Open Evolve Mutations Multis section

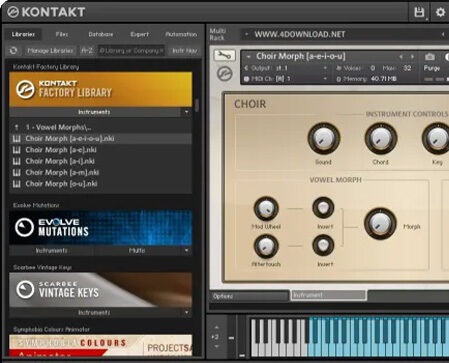tap(137, 250)
